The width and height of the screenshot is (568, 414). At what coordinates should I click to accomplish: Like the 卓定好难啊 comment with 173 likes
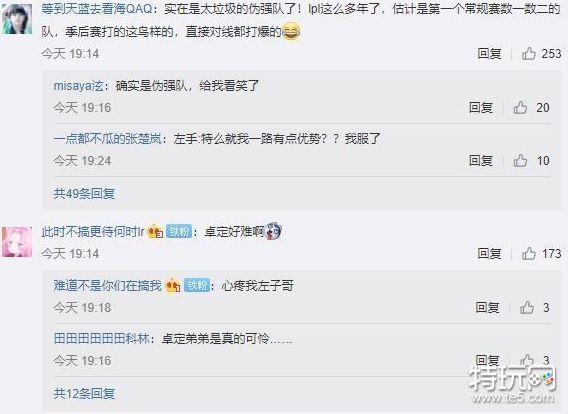pyautogui.click(x=529, y=254)
